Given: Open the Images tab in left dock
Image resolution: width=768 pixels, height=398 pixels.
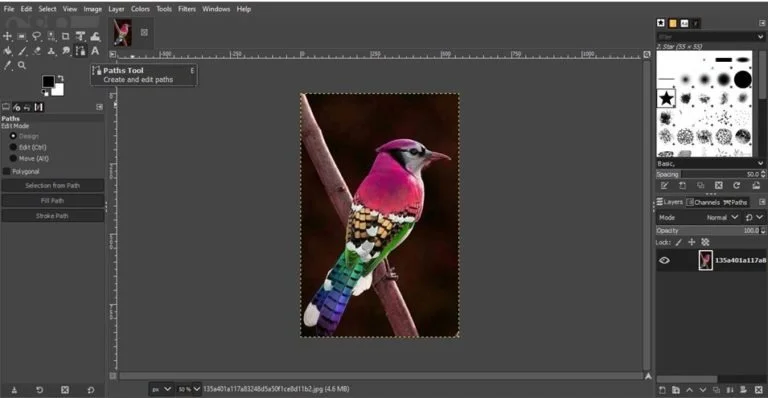Looking at the screenshot, I should click(39, 107).
